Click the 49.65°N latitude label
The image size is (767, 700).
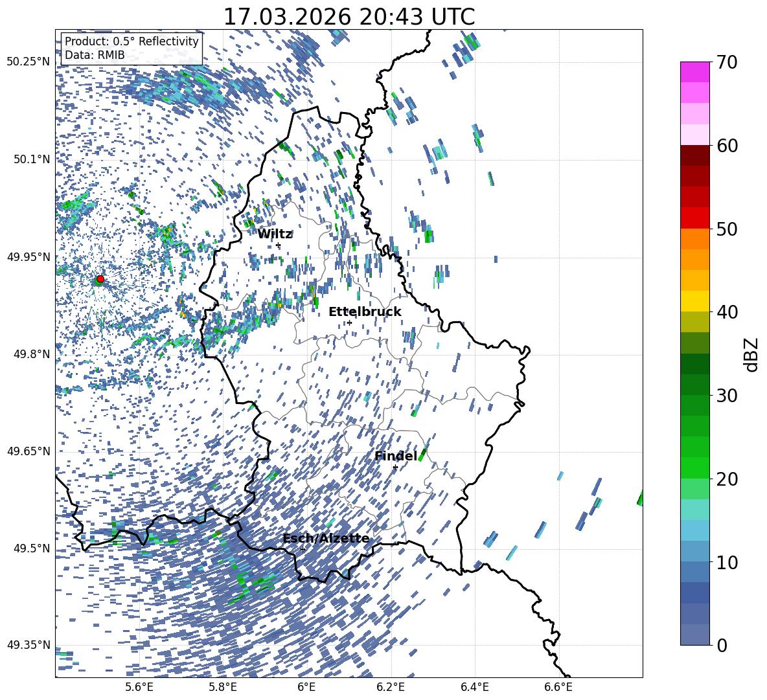[x=29, y=451]
